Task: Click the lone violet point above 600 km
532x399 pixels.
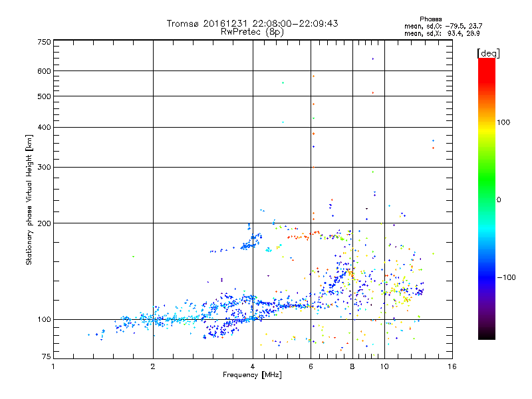Action: [x=373, y=59]
